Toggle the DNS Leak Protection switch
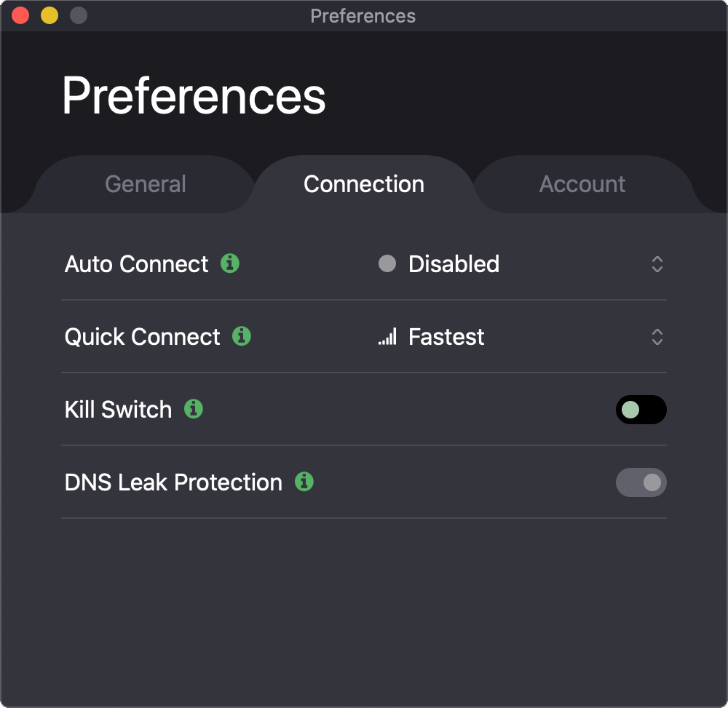728x708 pixels. tap(641, 482)
